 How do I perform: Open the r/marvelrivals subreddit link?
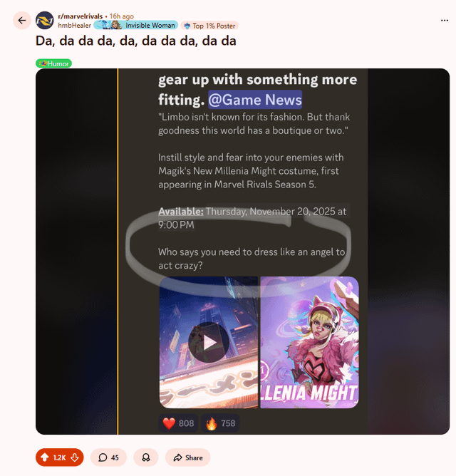(x=80, y=16)
